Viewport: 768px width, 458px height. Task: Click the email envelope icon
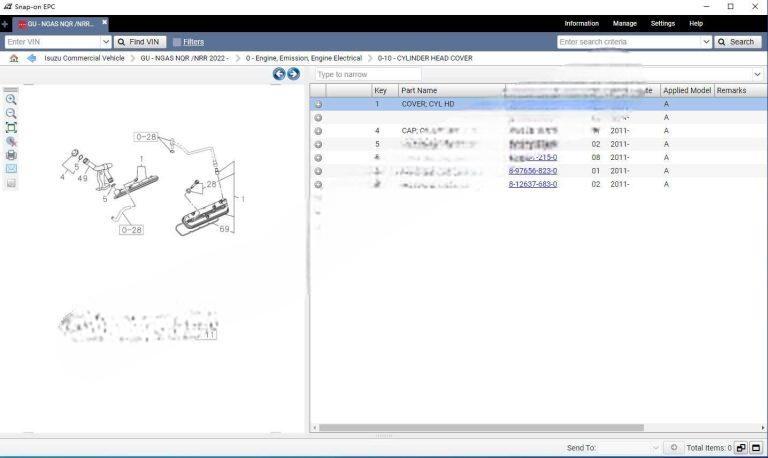coord(11,169)
